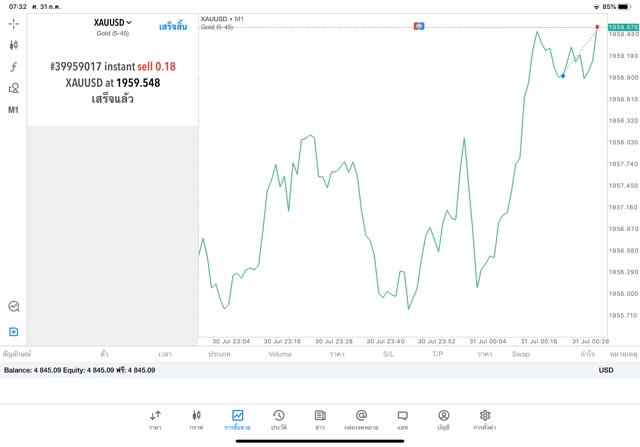Expand the XAUUSD symbol dropdown
The width and height of the screenshot is (640, 447).
point(112,22)
